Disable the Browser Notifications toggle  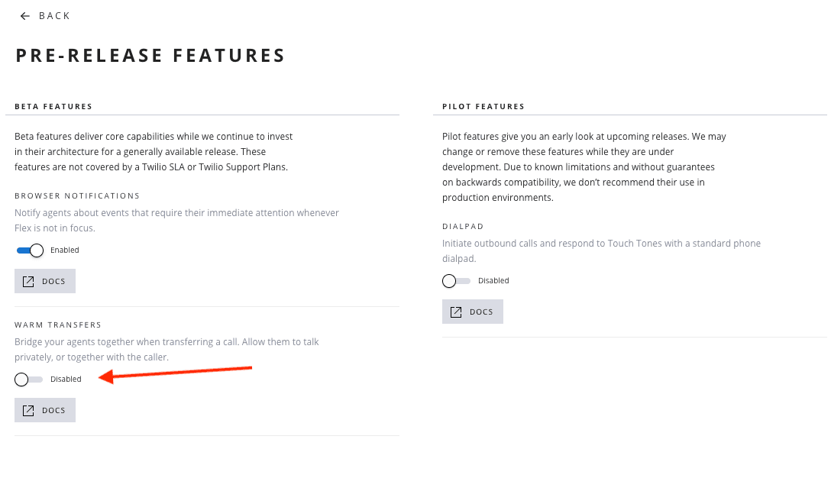click(x=31, y=250)
